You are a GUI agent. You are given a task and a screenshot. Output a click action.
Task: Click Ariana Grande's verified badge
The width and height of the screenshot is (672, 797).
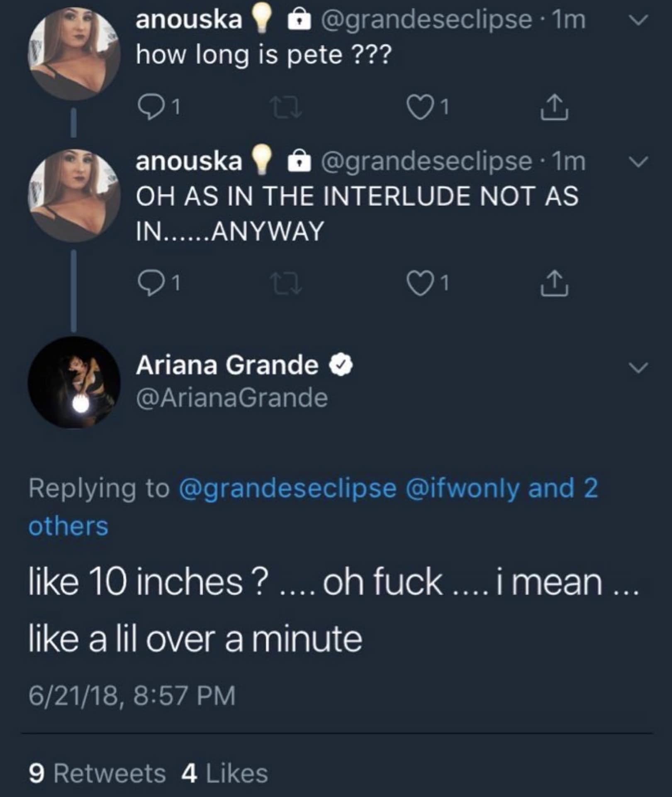(x=341, y=365)
